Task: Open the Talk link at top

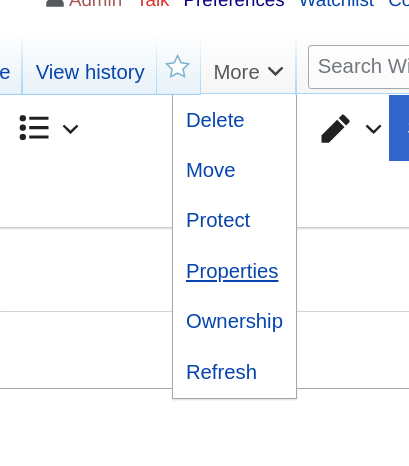Action: tap(153, 3)
